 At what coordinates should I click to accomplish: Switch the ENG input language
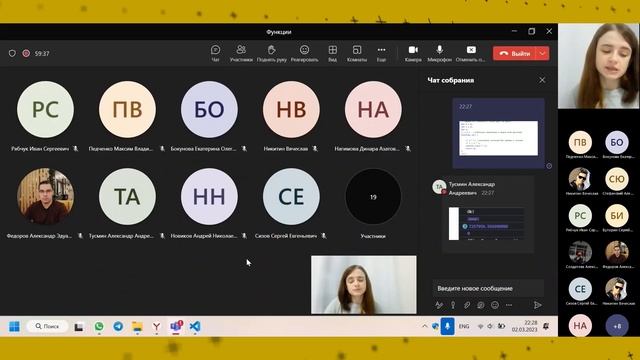tap(464, 327)
